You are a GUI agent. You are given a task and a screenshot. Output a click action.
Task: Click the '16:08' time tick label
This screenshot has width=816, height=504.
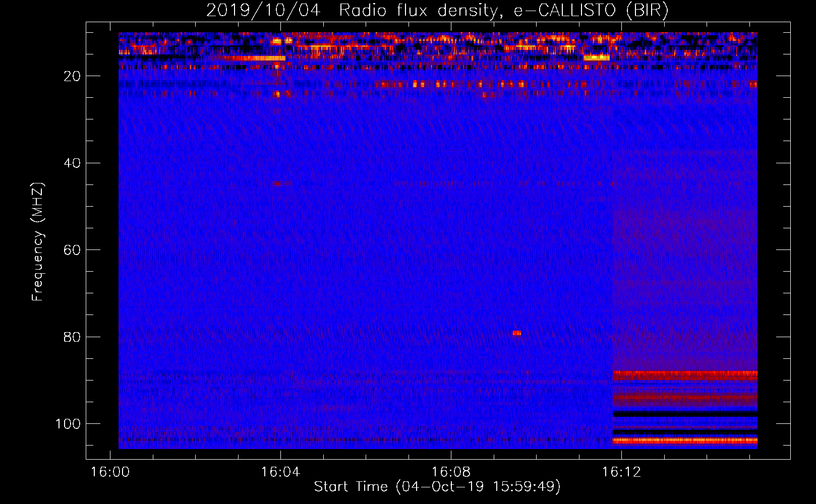click(x=451, y=472)
